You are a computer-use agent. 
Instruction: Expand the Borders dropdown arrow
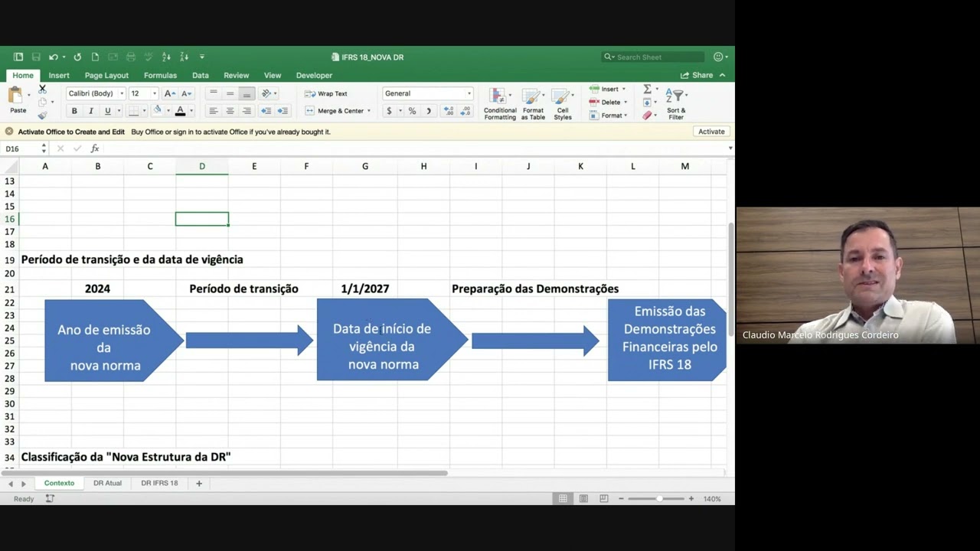pos(144,111)
